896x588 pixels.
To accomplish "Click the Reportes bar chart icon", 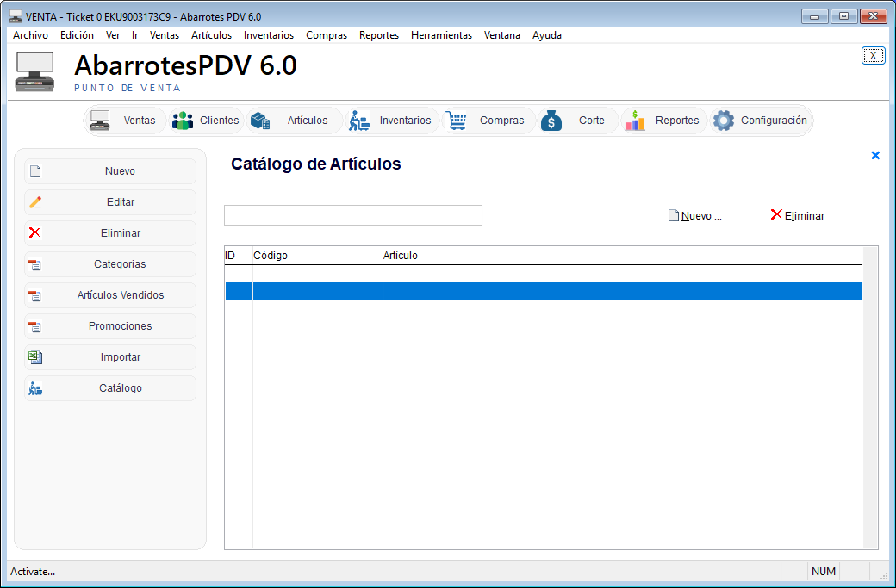I will pos(635,121).
